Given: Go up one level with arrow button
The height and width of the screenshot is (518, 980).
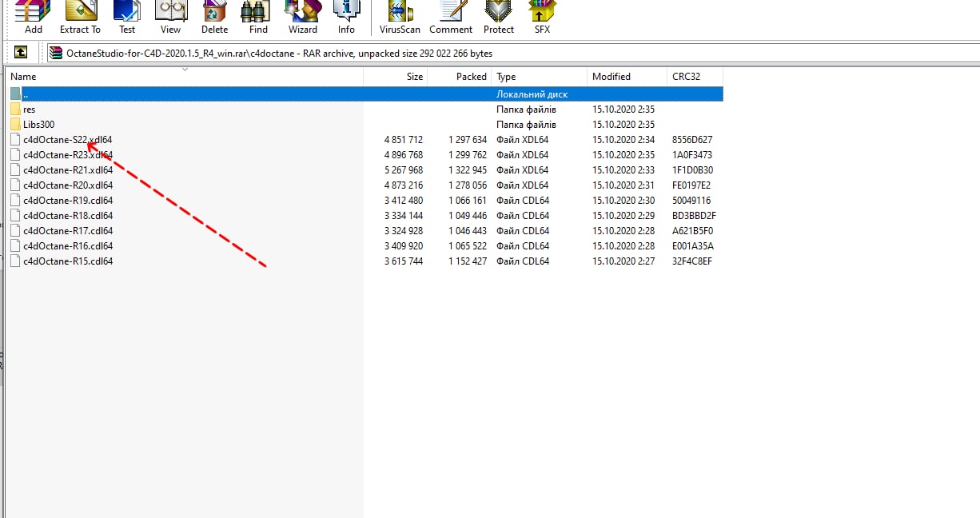Looking at the screenshot, I should pyautogui.click(x=21, y=53).
